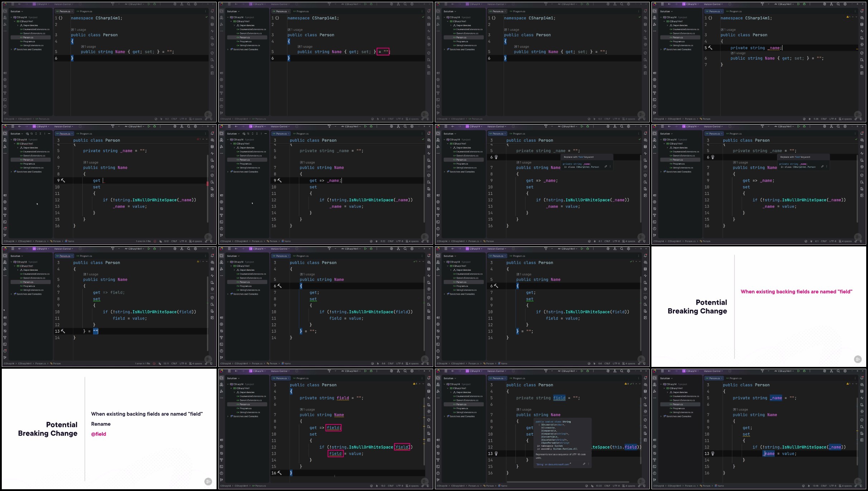Open "'String' on docs.microsoft.com" link in tooltip
Image resolution: width=868 pixels, height=491 pixels.
click(552, 464)
